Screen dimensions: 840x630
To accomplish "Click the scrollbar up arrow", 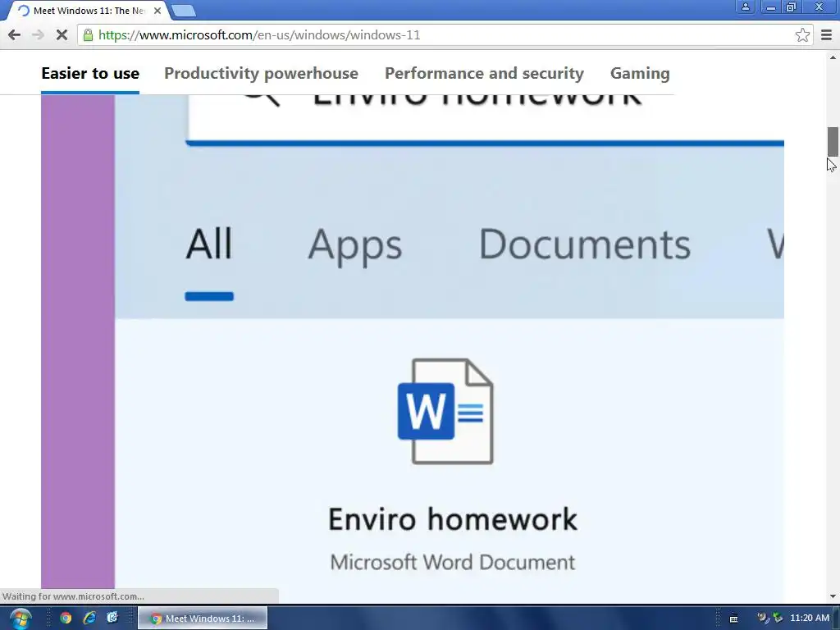I will [x=833, y=57].
